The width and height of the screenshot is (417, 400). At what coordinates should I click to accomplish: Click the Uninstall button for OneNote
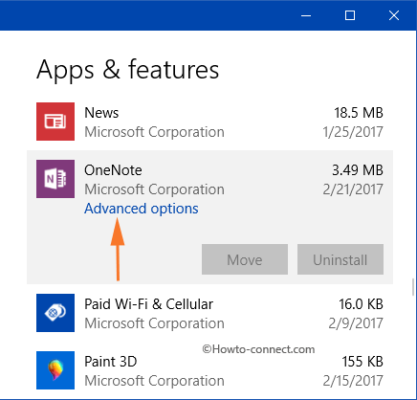tap(340, 259)
